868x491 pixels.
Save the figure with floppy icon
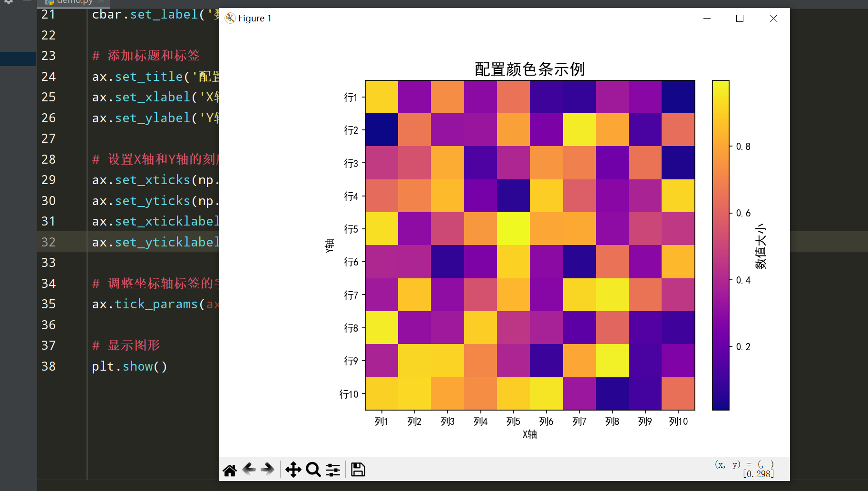click(x=358, y=470)
